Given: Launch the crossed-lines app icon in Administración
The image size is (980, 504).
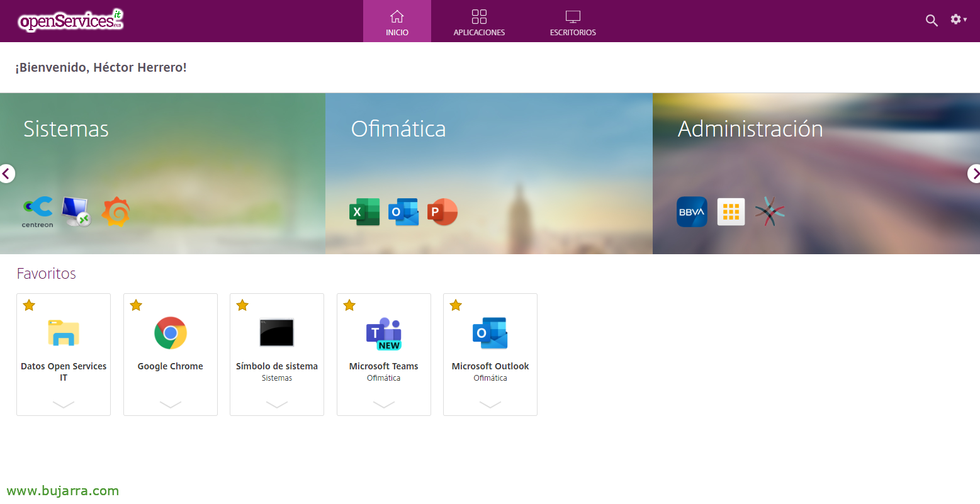Looking at the screenshot, I should [770, 211].
